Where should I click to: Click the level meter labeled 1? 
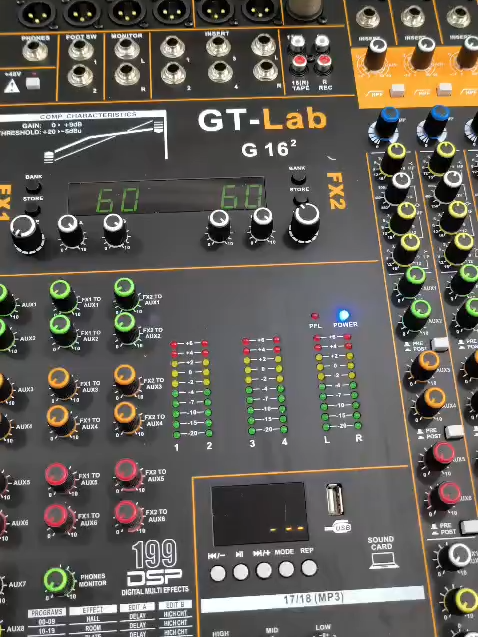point(175,389)
